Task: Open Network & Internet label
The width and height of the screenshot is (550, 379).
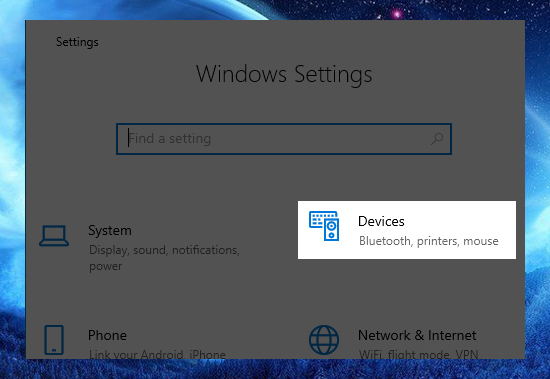Action: point(417,335)
